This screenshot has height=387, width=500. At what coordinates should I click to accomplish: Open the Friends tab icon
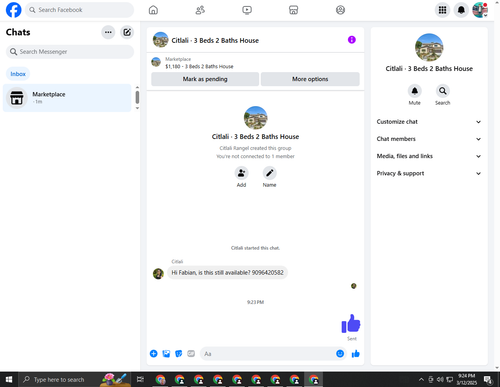[x=200, y=10]
